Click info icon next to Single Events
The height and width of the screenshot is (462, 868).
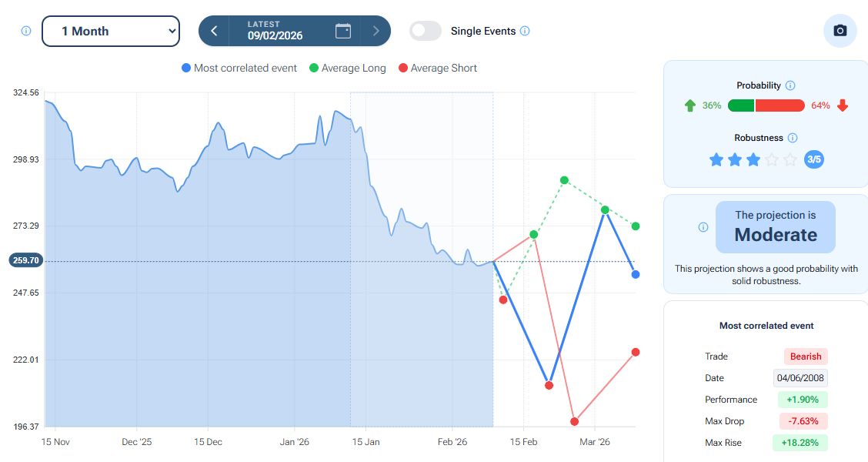525,31
